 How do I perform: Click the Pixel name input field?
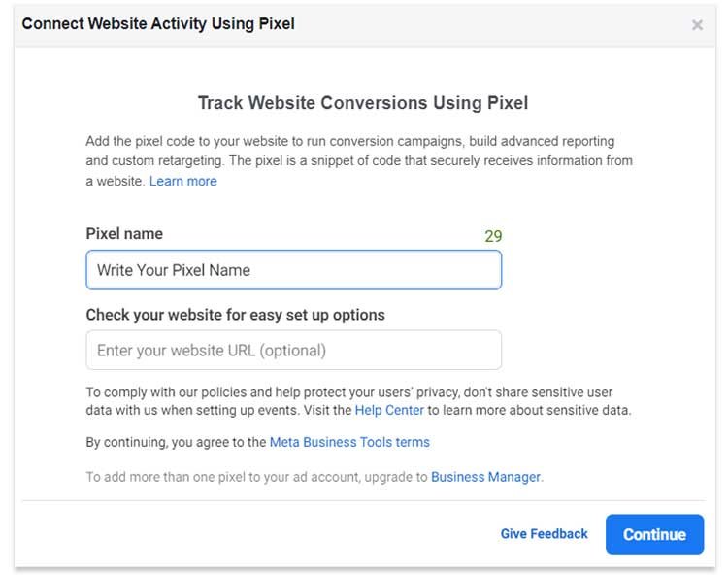(293, 270)
